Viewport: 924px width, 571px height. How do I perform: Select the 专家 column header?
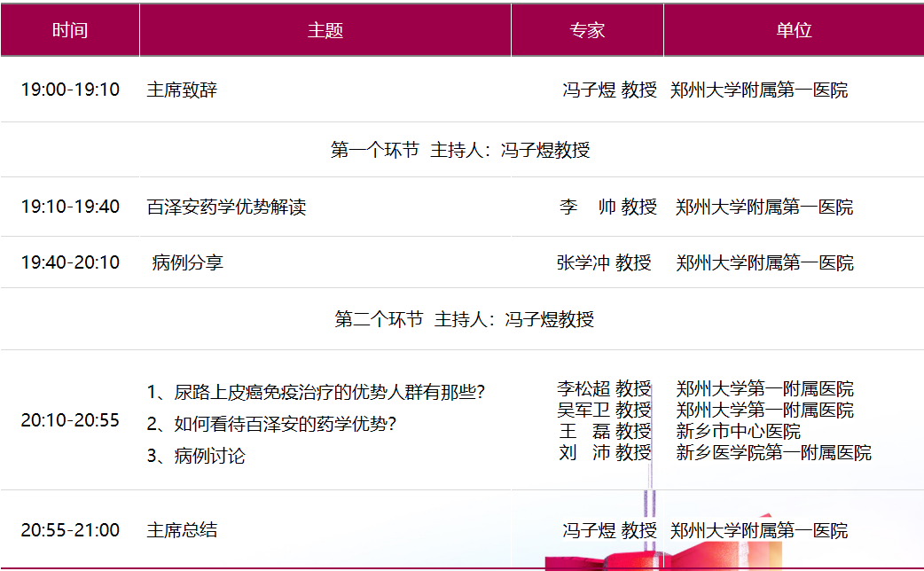(587, 30)
